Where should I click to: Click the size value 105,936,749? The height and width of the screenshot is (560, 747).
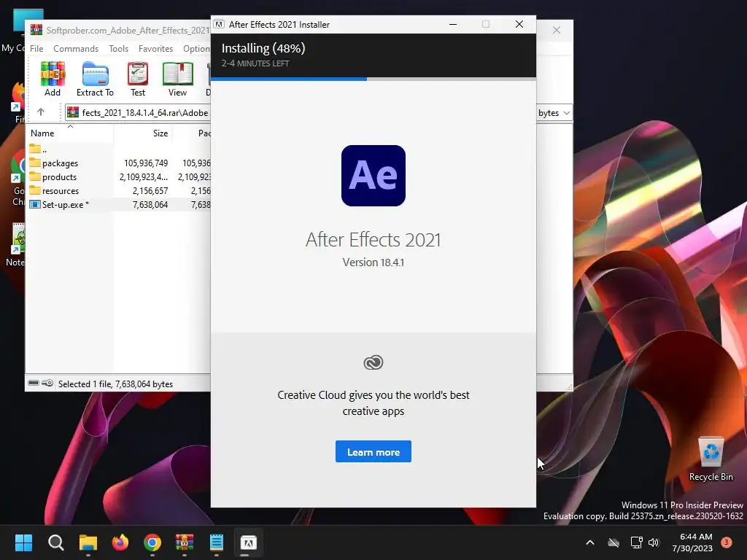[146, 163]
